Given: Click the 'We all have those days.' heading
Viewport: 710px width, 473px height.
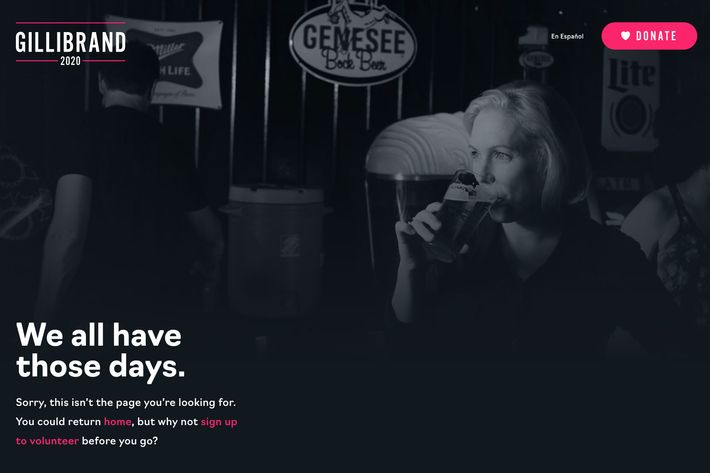Looking at the screenshot, I should pyautogui.click(x=101, y=350).
